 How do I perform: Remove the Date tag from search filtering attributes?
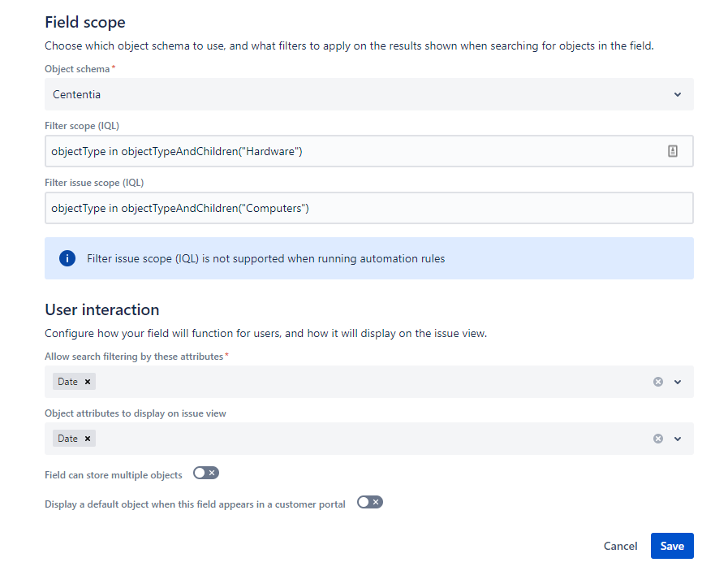click(x=88, y=382)
